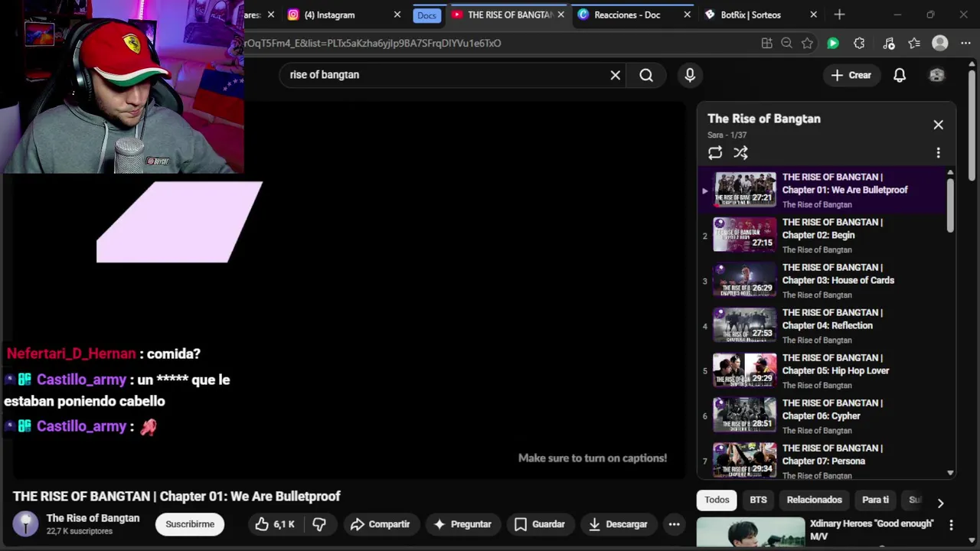Viewport: 980px width, 551px height.
Task: Bookmark page with the star icon
Action: pos(807,44)
